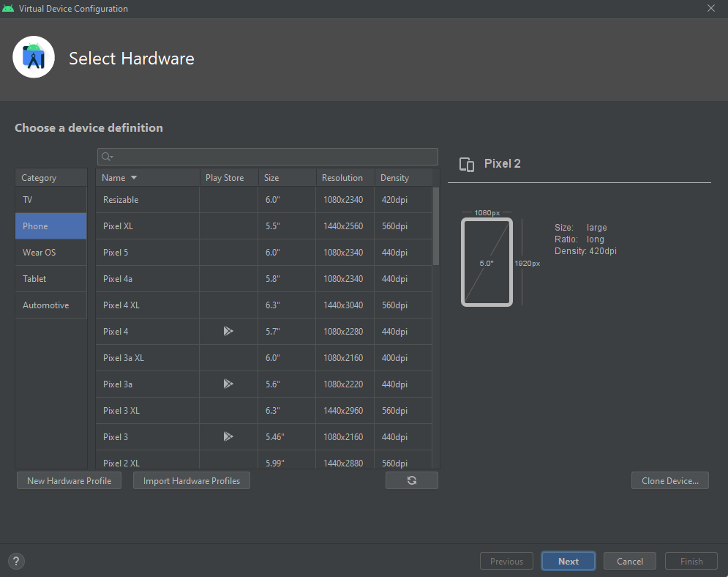Open the Clone Device dialog
728x577 pixels.
[669, 480]
